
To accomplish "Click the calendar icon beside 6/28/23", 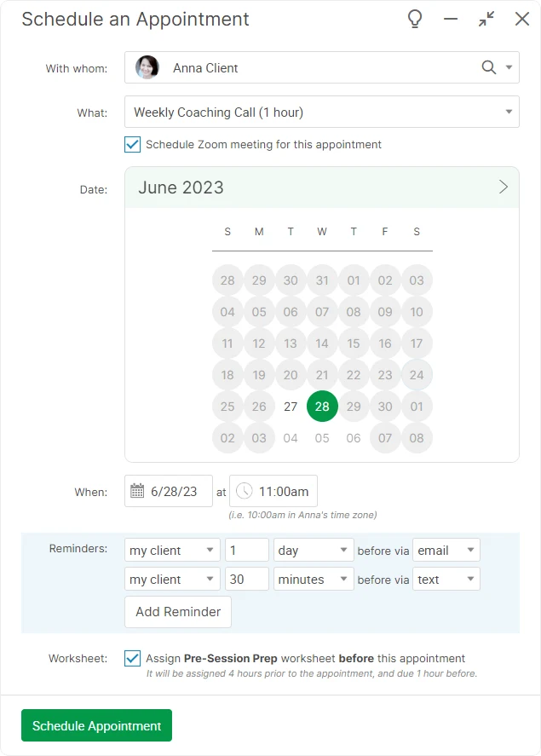I will point(137,491).
